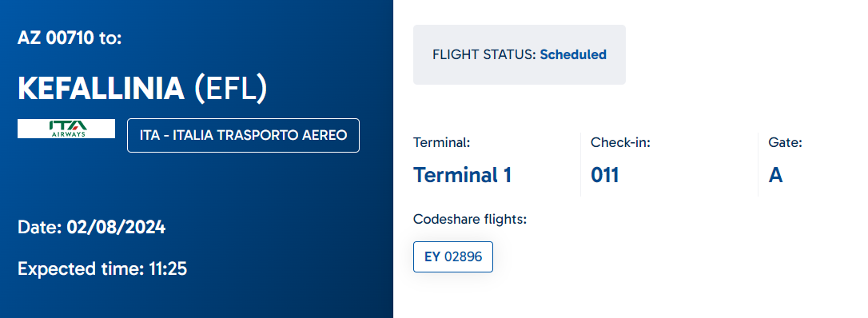Viewport: 868px width, 318px height.
Task: Click the date 02/08/2024
Action: click(116, 227)
